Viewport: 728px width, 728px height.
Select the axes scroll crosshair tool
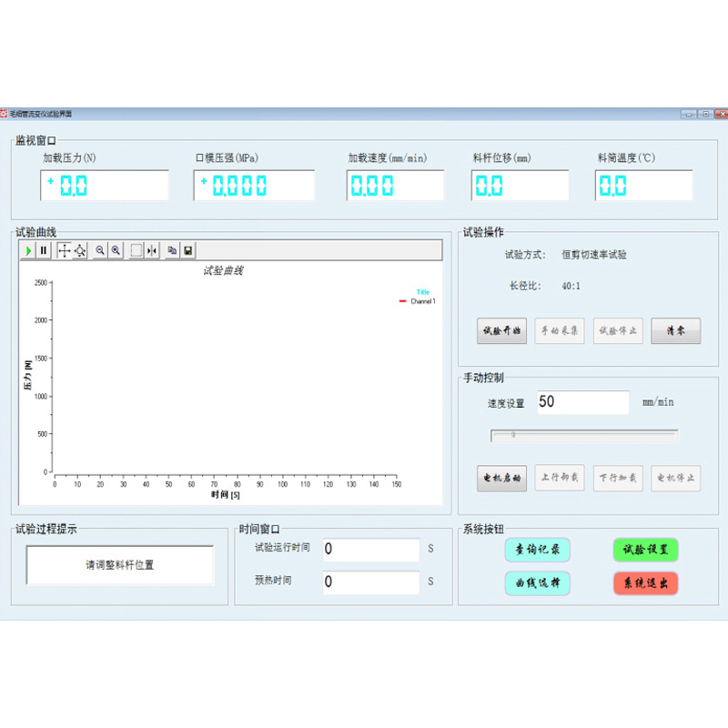[x=64, y=251]
